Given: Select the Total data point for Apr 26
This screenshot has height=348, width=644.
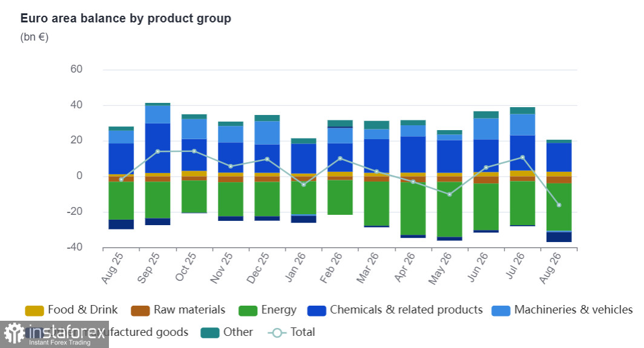Looking at the screenshot, I should point(413,182).
